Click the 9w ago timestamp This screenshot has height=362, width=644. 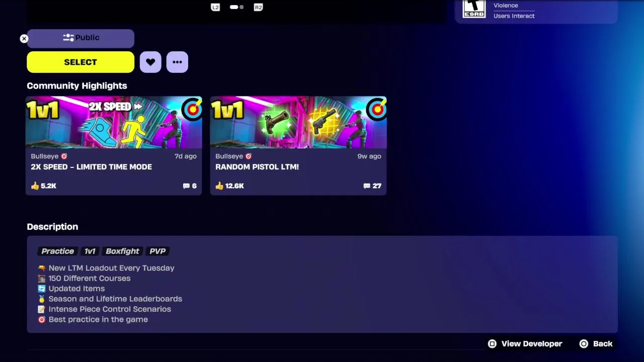coord(369,156)
